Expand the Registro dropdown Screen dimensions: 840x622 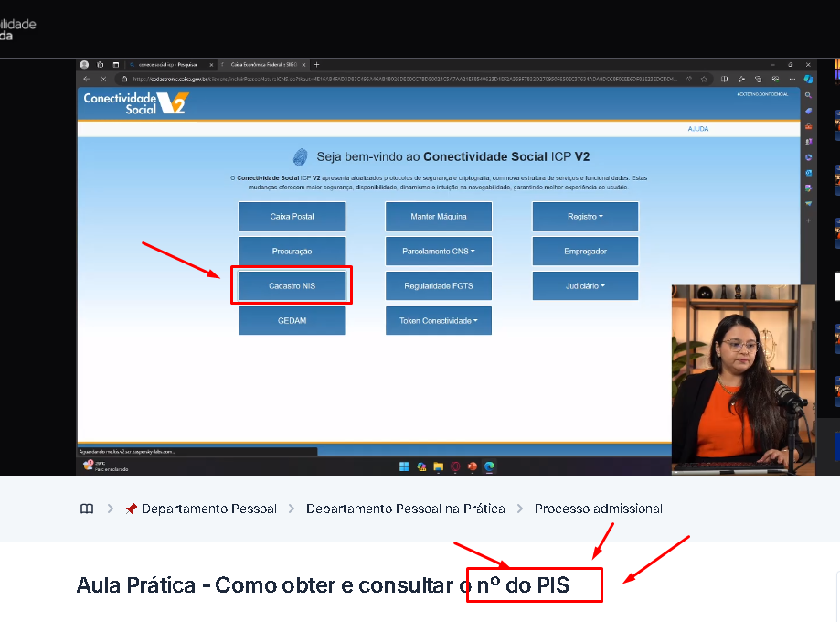pos(585,216)
